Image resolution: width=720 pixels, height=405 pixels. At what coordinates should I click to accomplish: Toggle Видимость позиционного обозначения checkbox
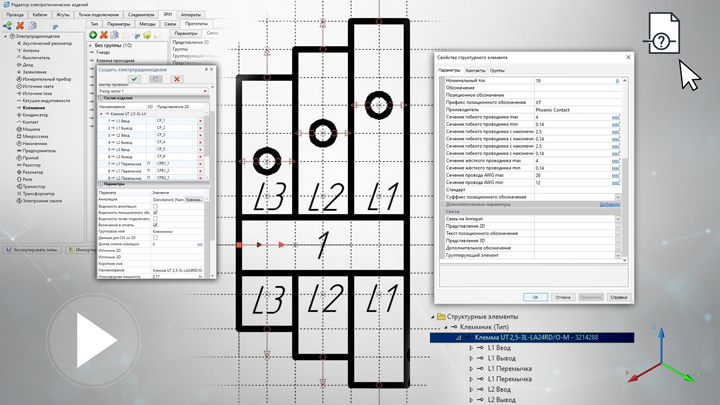(x=155, y=213)
